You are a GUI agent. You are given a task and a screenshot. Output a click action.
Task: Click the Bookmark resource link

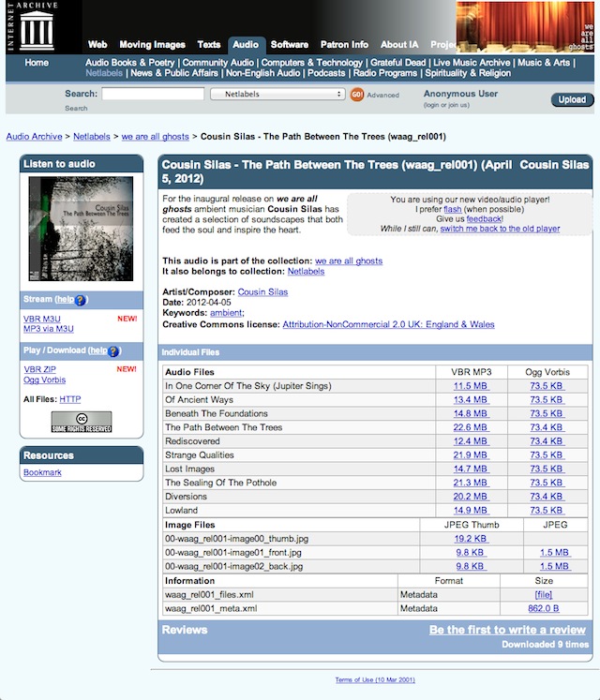click(x=42, y=472)
